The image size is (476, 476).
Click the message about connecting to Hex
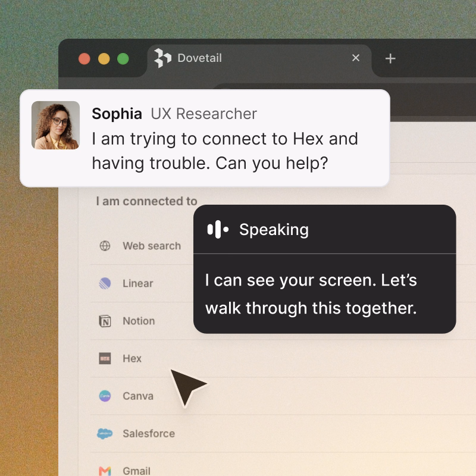(225, 151)
